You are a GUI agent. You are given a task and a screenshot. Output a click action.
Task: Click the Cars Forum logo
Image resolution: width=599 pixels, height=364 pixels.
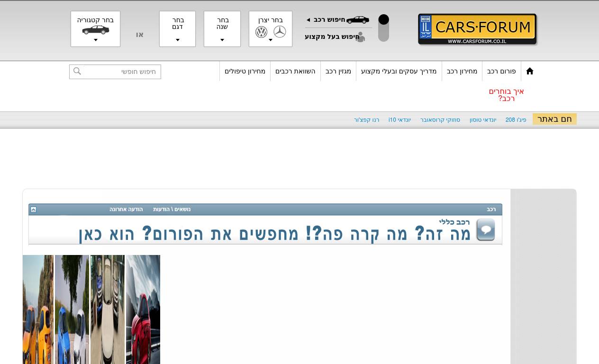(x=478, y=29)
